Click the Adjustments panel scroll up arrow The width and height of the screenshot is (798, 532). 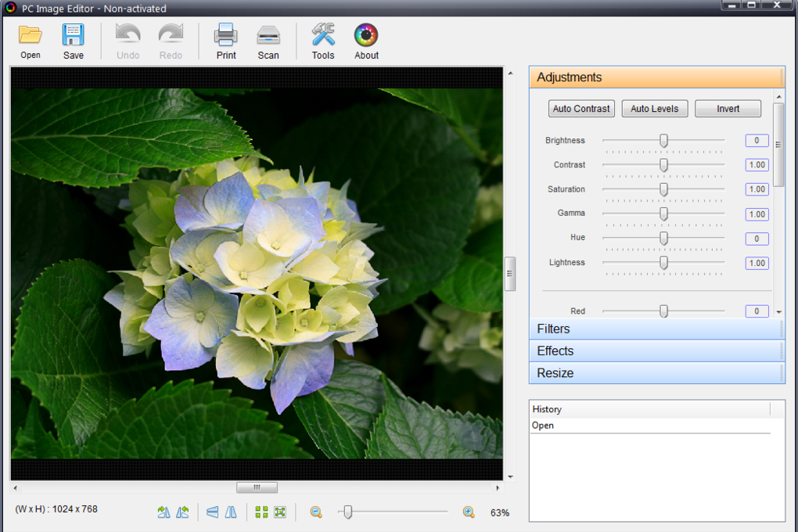coord(778,96)
